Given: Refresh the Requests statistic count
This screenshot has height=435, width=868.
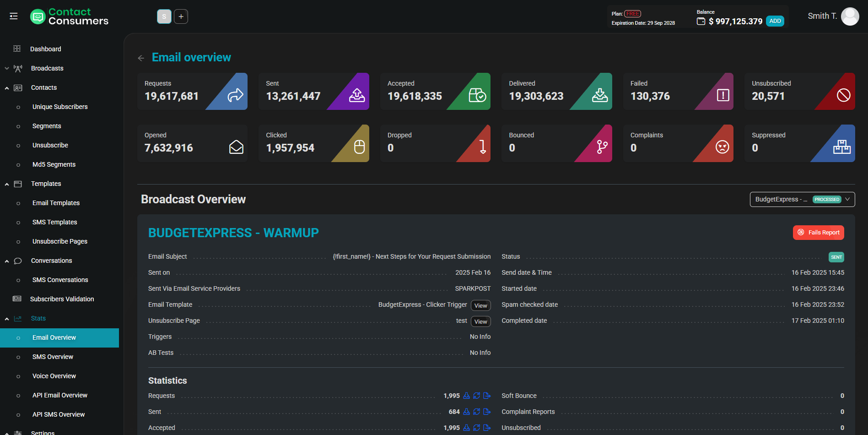Looking at the screenshot, I should 477,396.
